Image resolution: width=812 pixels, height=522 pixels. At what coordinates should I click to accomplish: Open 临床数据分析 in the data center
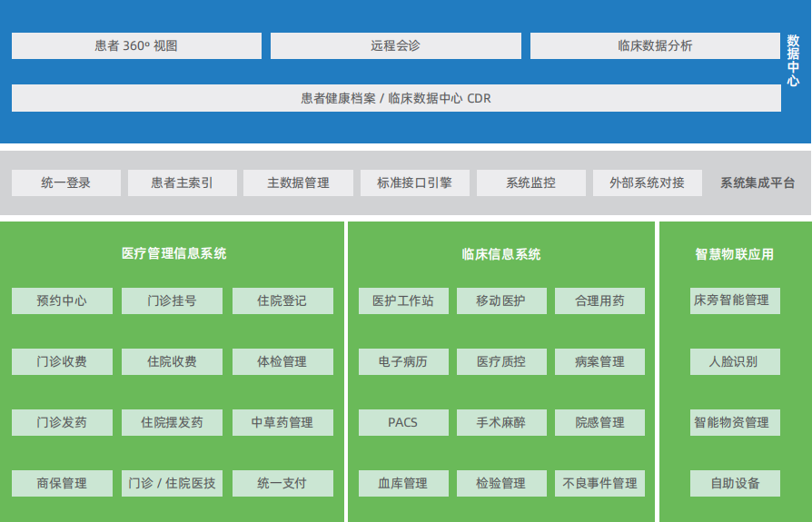(655, 45)
